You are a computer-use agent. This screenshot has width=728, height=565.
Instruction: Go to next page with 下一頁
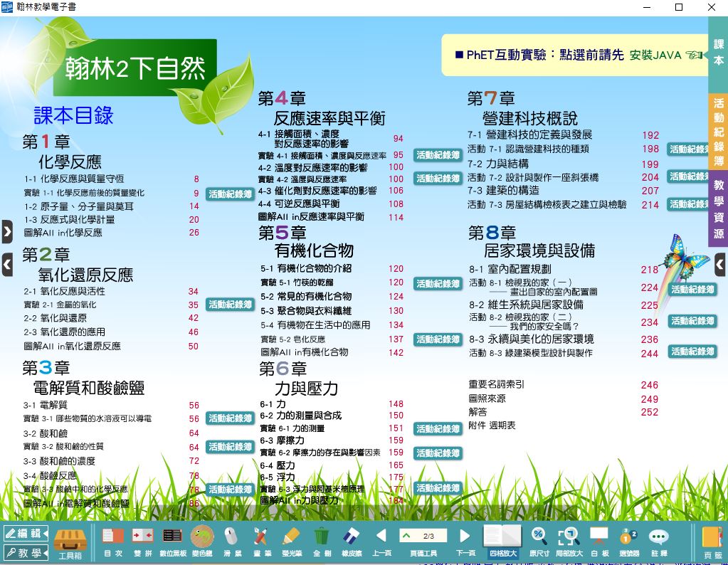tap(465, 541)
